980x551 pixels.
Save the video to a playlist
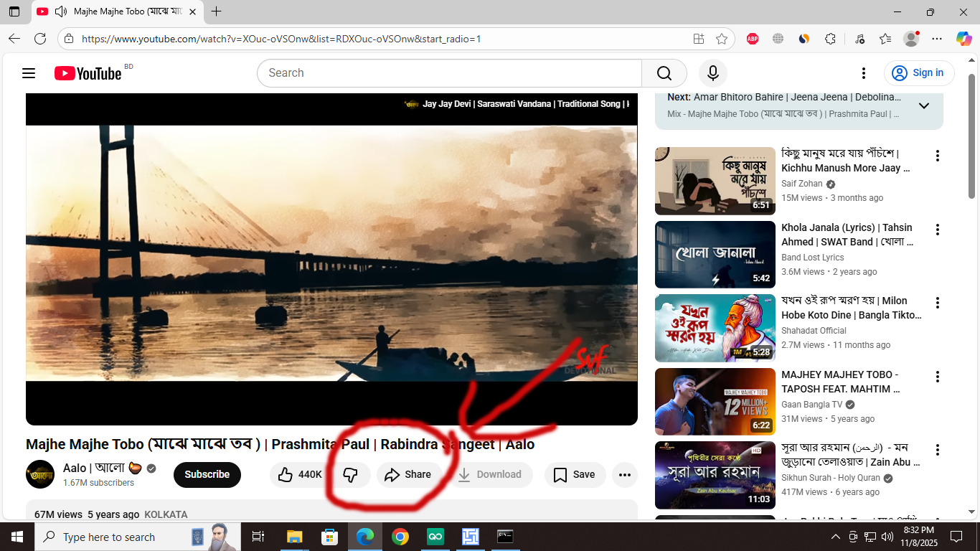click(x=575, y=474)
